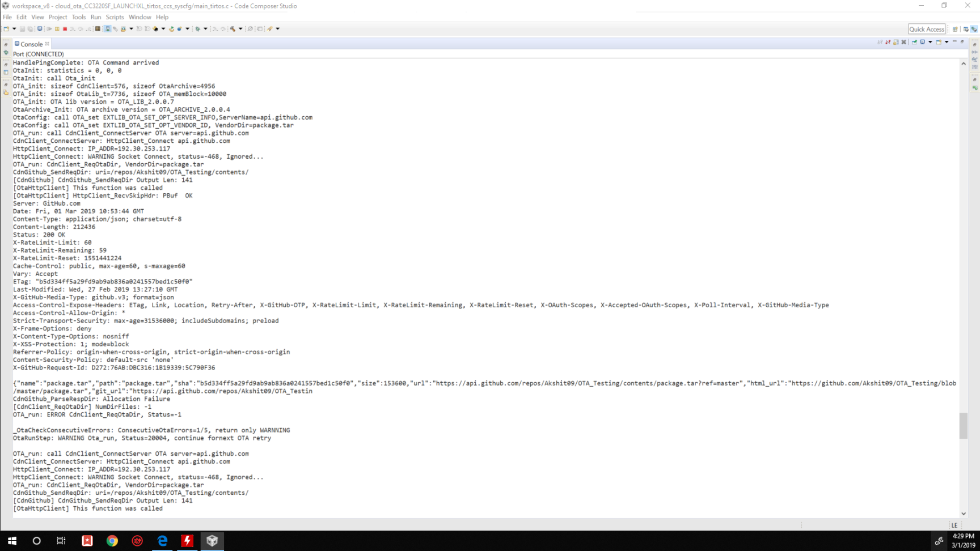
Task: Open the Help menu
Action: click(162, 17)
